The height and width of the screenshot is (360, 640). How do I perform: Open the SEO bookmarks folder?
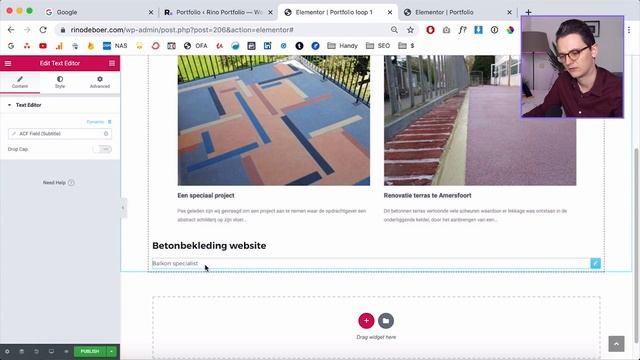coord(378,46)
